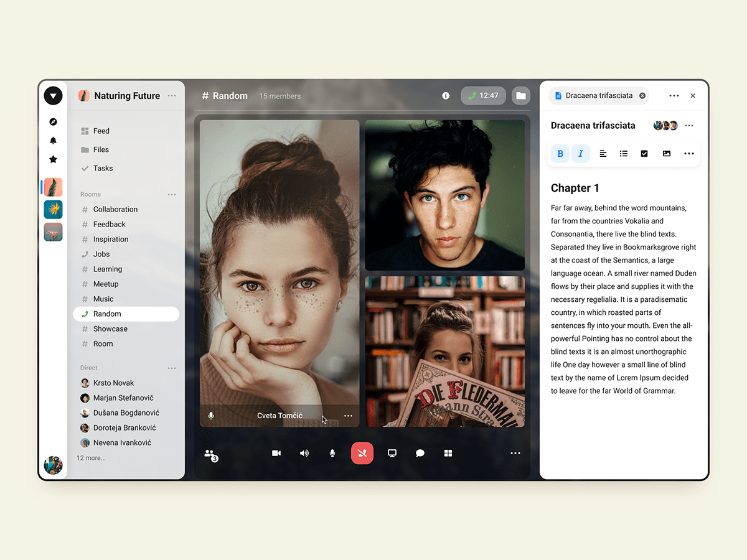The width and height of the screenshot is (747, 560).
Task: Open notifications bell icon
Action: point(53,141)
